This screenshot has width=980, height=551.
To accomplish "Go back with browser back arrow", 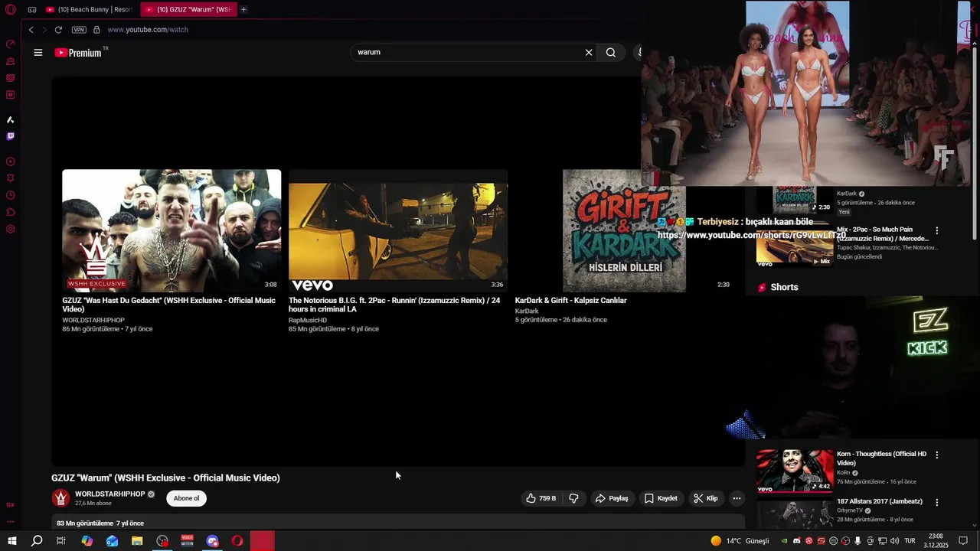I will pyautogui.click(x=31, y=30).
